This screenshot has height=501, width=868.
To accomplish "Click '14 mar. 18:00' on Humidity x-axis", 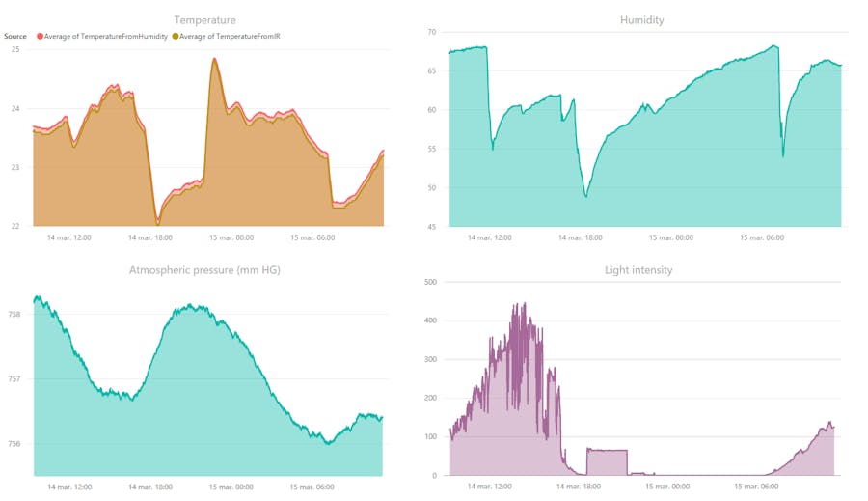I will (581, 237).
